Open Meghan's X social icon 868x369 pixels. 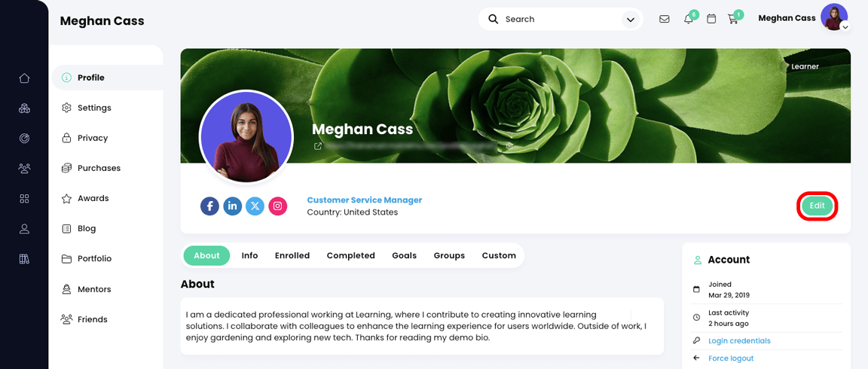[255, 206]
